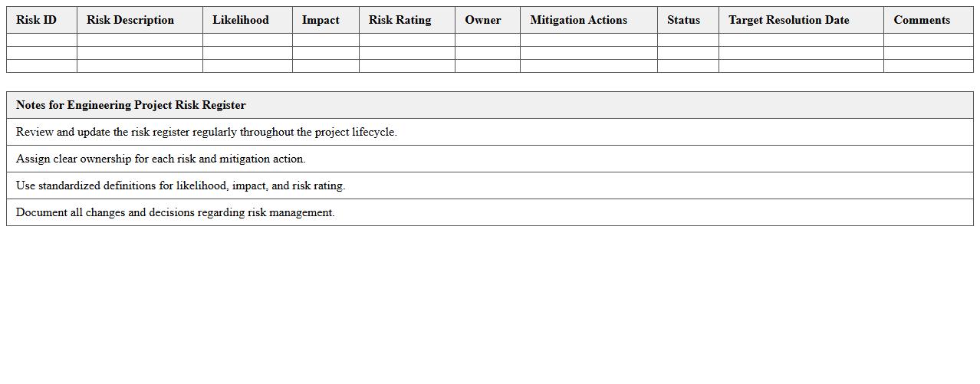Click the Risk Rating header cell
The height and width of the screenshot is (384, 980).
click(400, 20)
